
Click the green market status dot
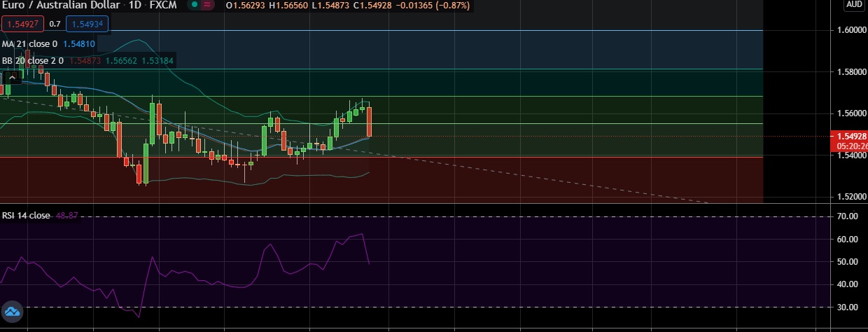point(194,6)
